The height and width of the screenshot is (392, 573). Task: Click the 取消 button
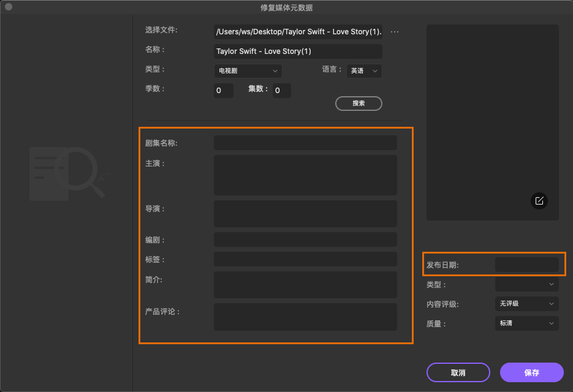[458, 372]
